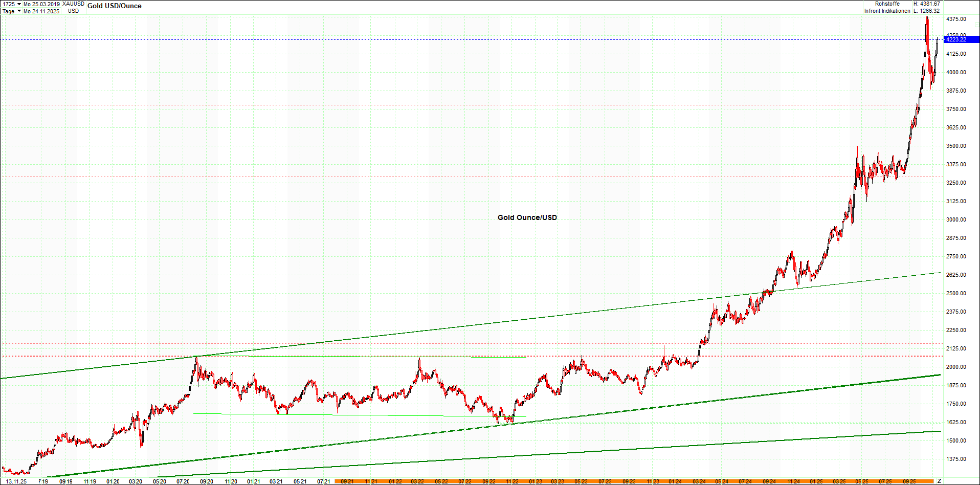Click the "09 20" label on the time axis
Image resolution: width=980 pixels, height=485 pixels.
206,481
